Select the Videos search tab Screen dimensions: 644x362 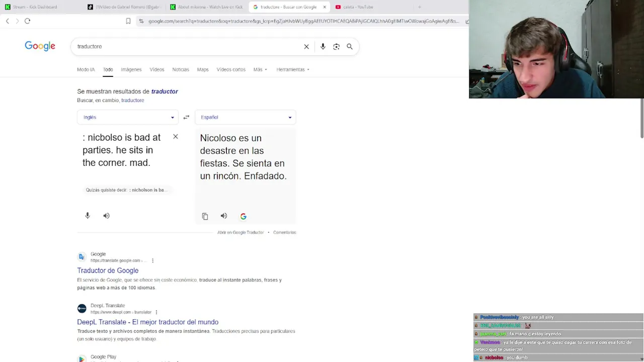coord(157,69)
